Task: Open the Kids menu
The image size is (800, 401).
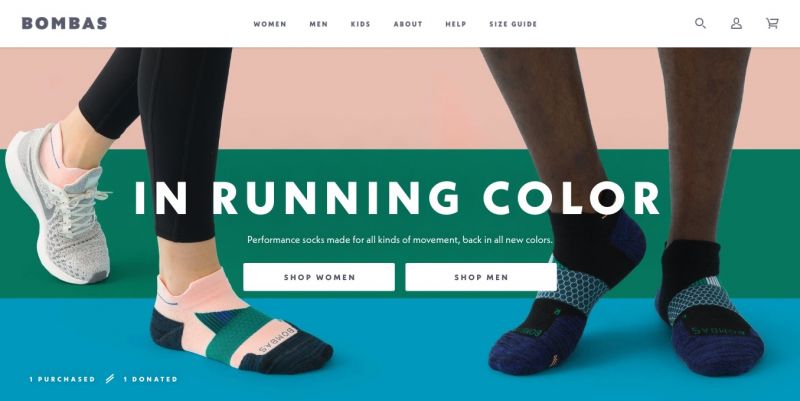Action: point(360,24)
